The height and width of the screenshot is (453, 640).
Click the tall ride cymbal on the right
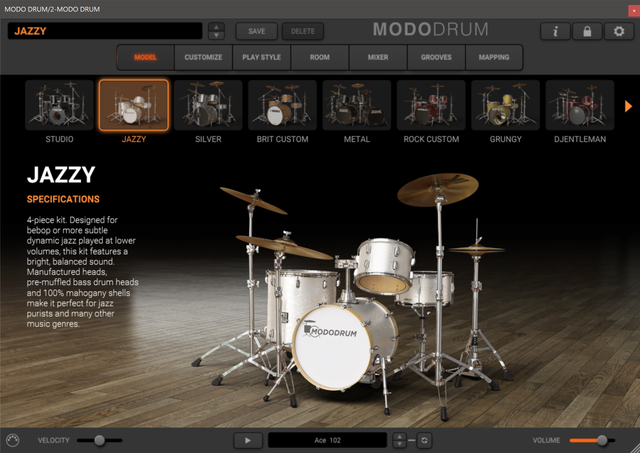(438, 189)
